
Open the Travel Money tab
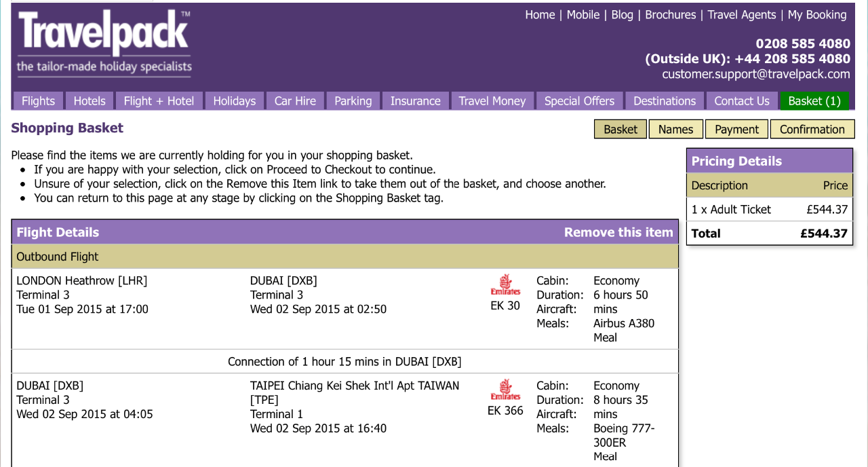click(492, 100)
